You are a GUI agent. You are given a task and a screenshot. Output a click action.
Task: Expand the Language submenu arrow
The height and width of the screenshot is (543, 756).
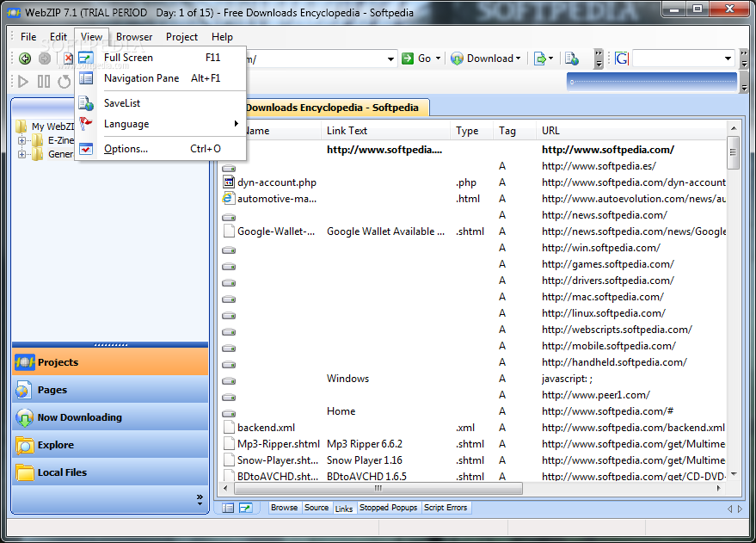point(237,123)
